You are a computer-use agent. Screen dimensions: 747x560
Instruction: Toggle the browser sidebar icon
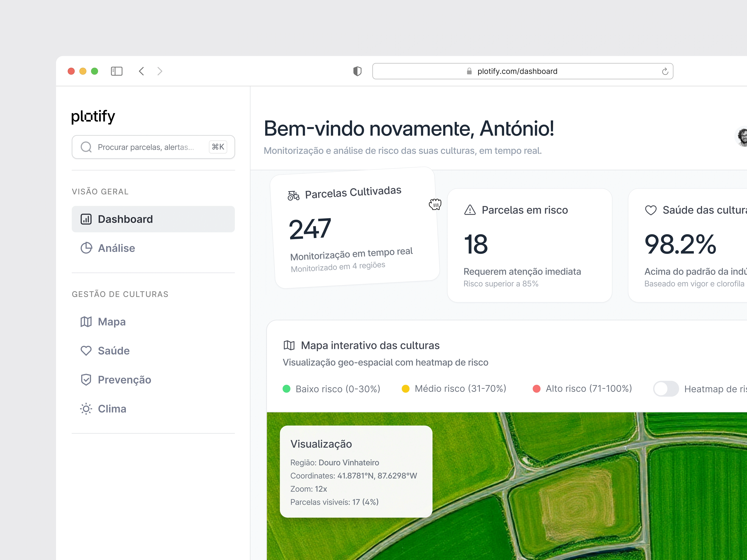117,71
